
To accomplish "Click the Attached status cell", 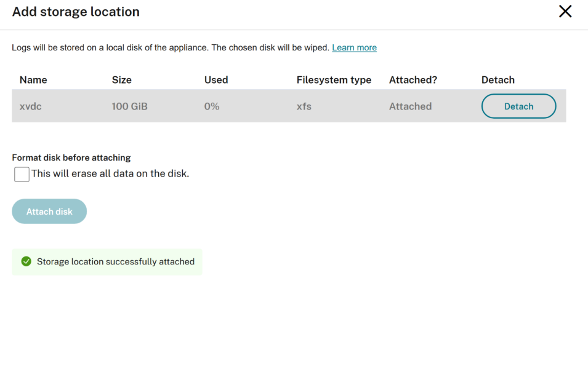I will 410,106.
